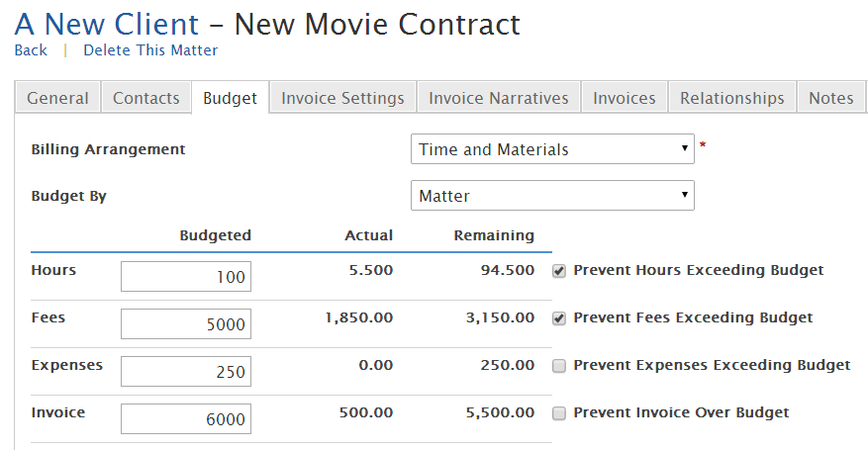
Task: Check Prevent Invoice Over Budget
Action: pyautogui.click(x=559, y=413)
